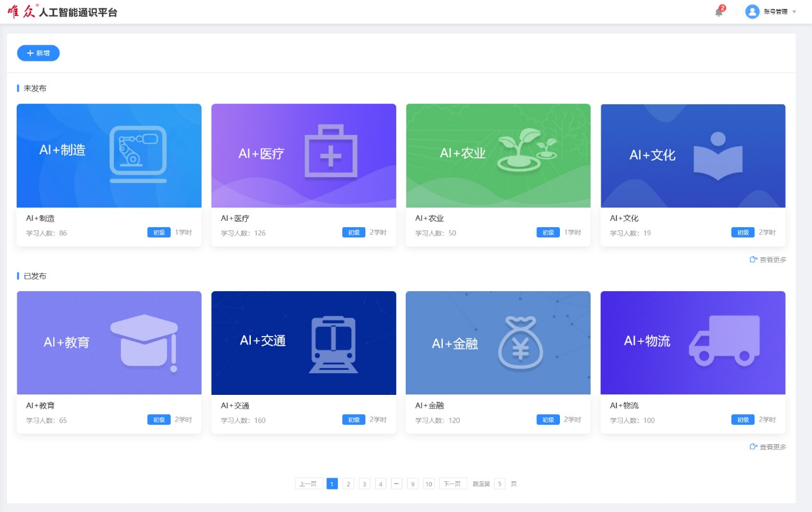Click the reading book icon on AI+文化 card

coord(718,154)
